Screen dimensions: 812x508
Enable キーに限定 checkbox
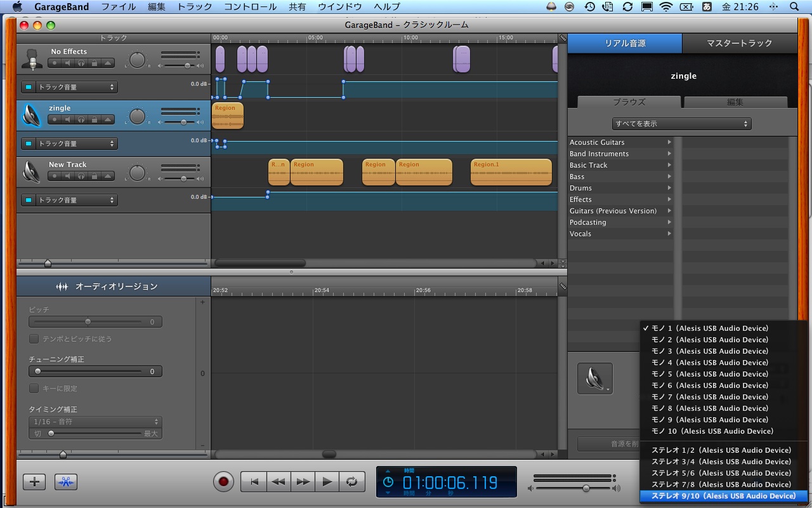[34, 388]
